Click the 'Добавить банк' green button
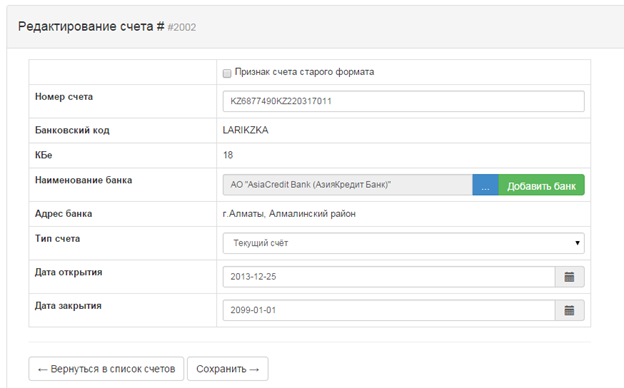624x388 pixels. 541,185
